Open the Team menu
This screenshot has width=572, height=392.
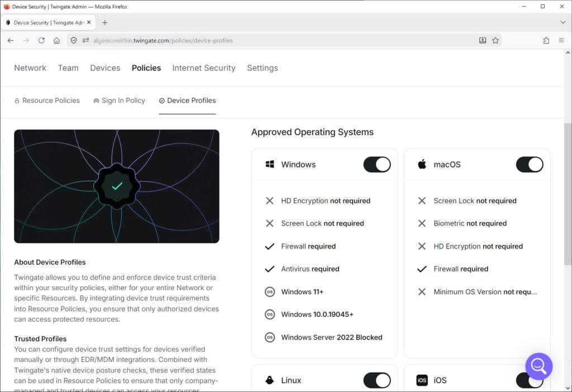click(68, 68)
